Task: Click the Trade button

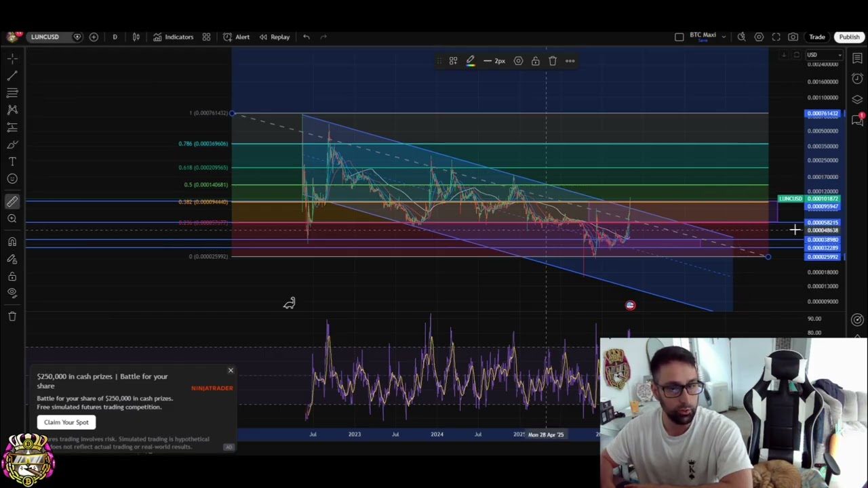Action: (817, 37)
